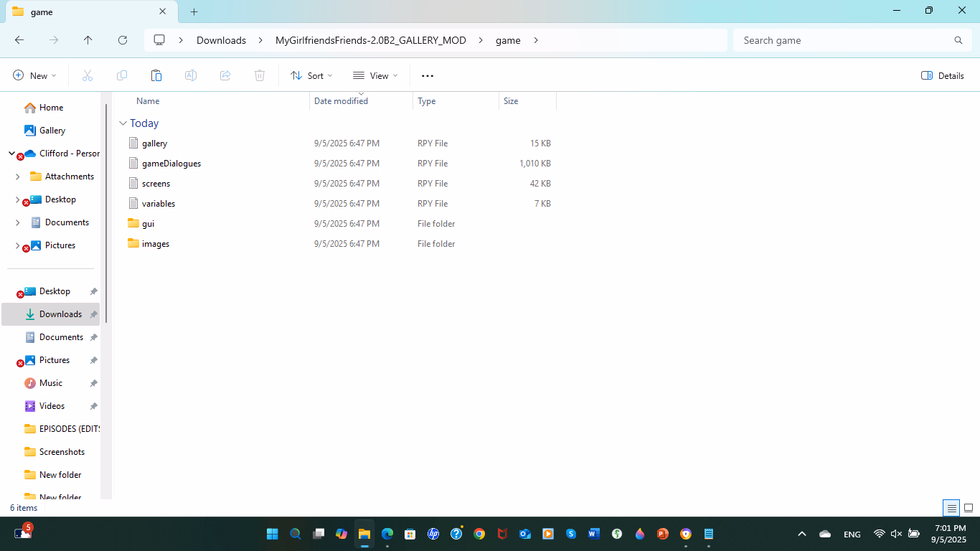Click the Search game input field
980x551 pixels.
pos(843,40)
